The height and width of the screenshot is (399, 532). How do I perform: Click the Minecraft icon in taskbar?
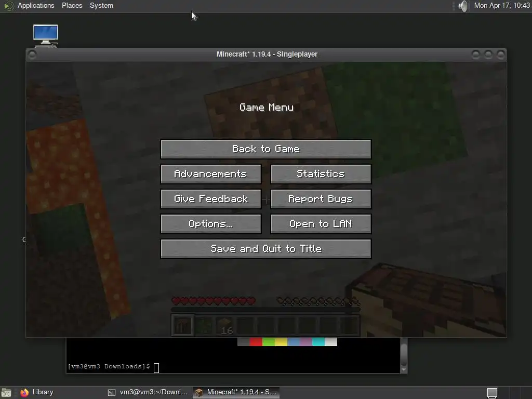click(x=199, y=393)
